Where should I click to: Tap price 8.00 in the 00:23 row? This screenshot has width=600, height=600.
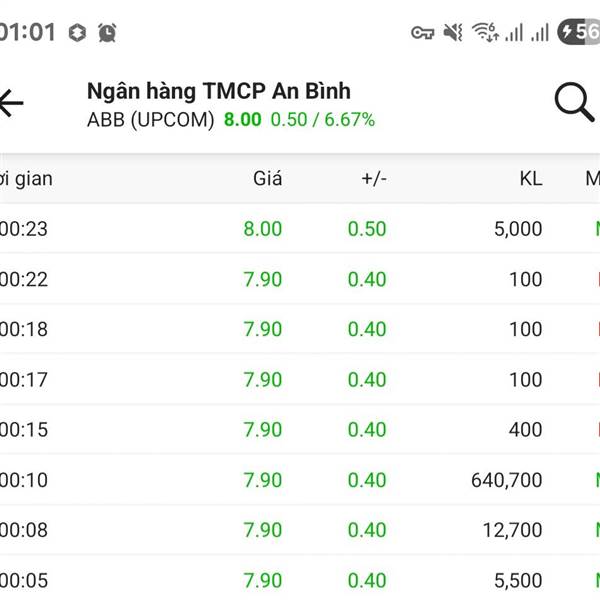(263, 229)
